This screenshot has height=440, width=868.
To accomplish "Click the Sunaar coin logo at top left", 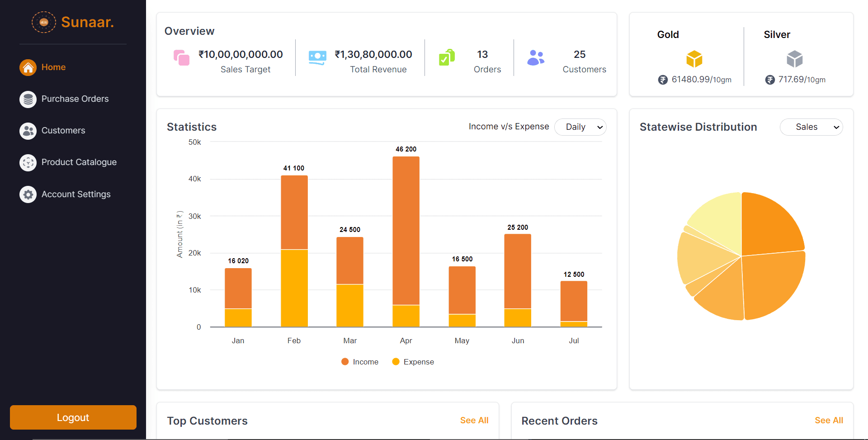I will (x=43, y=22).
